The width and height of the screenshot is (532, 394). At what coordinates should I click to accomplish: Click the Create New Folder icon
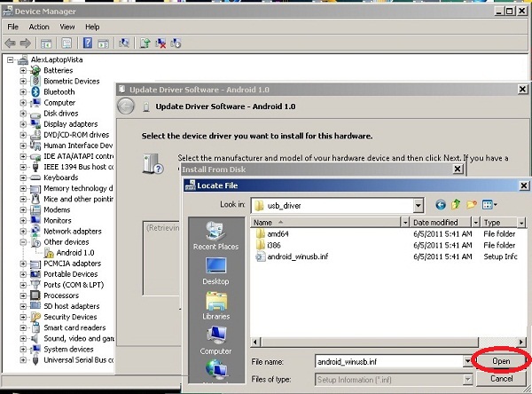[472, 204]
